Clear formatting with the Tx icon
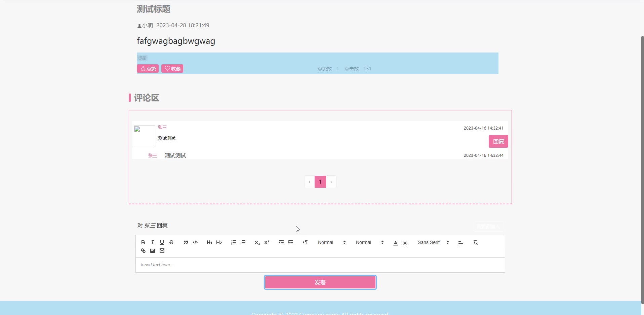 (475, 242)
